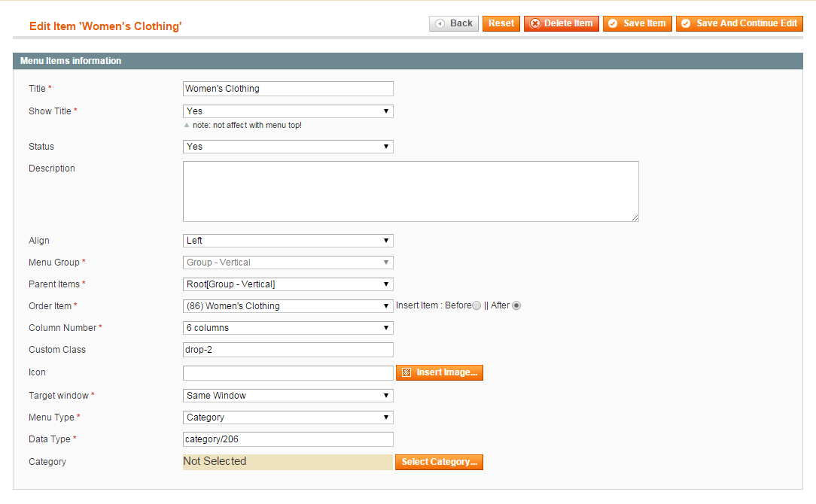Click the 'Data Type' label
This screenshot has width=816, height=504.
50,439
